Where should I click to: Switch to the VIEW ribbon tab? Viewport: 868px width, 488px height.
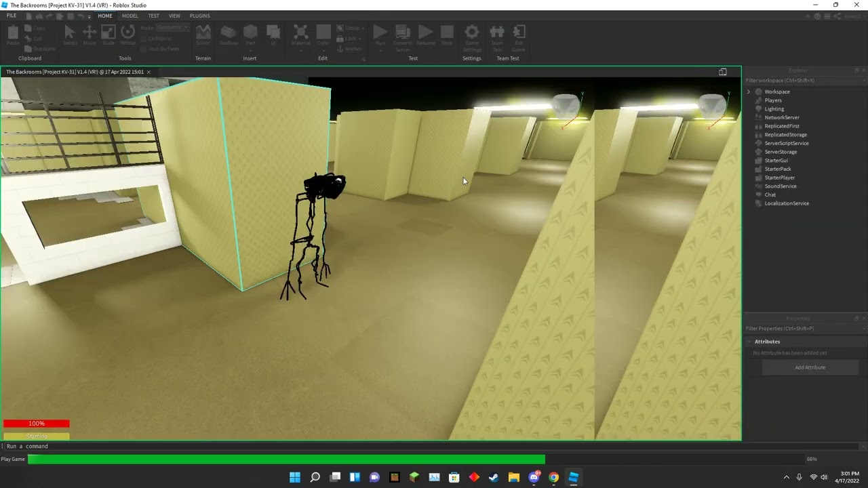174,16
